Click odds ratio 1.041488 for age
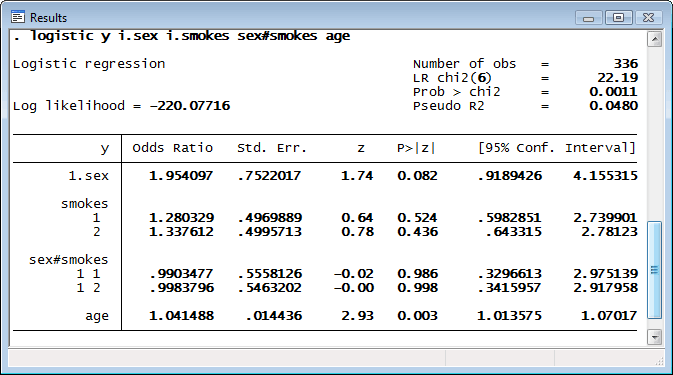The width and height of the screenshot is (673, 375). (x=181, y=316)
